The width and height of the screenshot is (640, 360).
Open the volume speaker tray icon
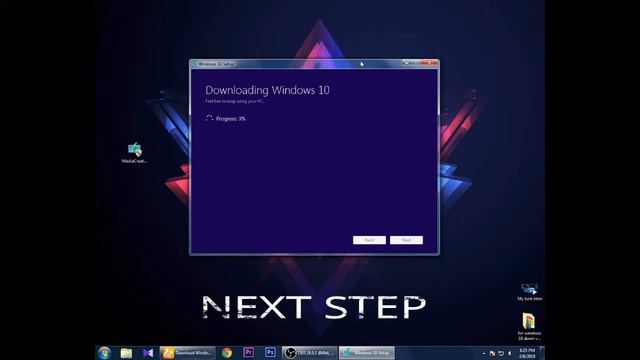click(509, 353)
